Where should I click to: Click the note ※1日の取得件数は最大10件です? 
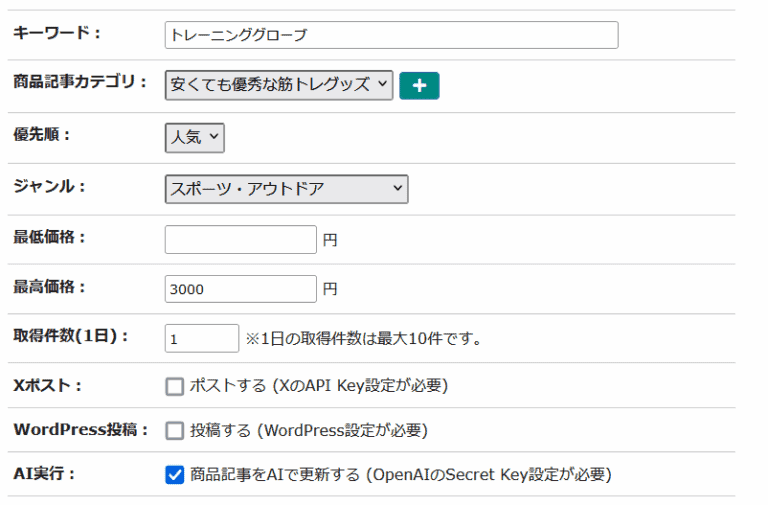pos(364,339)
